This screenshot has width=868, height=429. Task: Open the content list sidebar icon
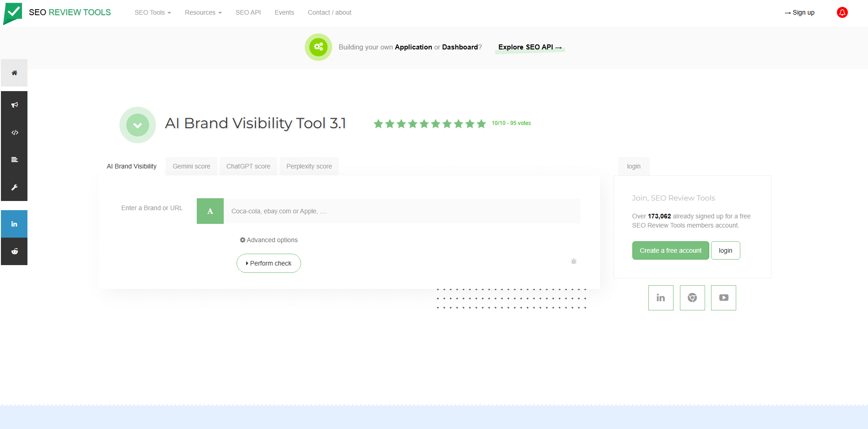coord(14,159)
